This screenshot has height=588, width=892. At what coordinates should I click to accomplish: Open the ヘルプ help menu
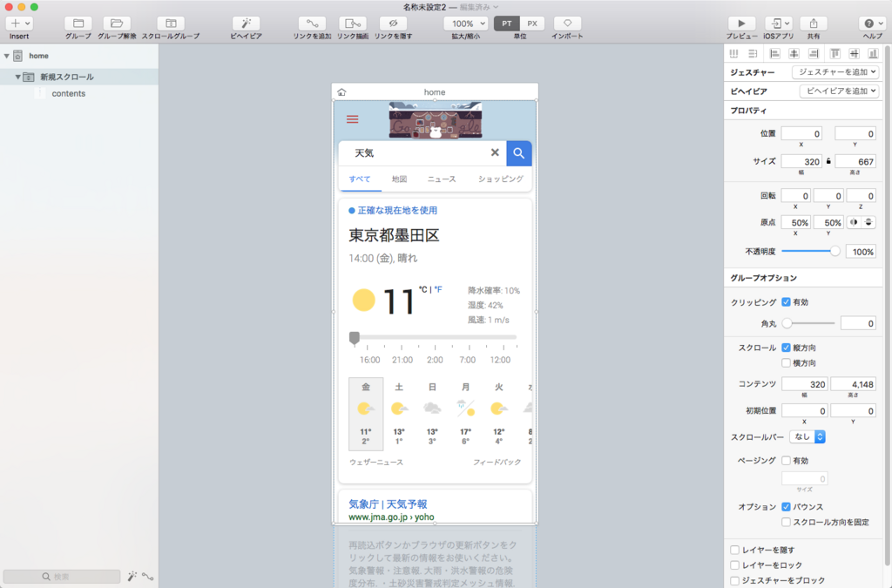873,24
